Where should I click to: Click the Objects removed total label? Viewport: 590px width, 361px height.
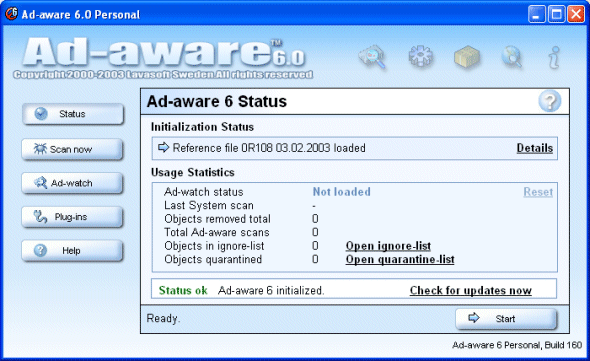(217, 219)
